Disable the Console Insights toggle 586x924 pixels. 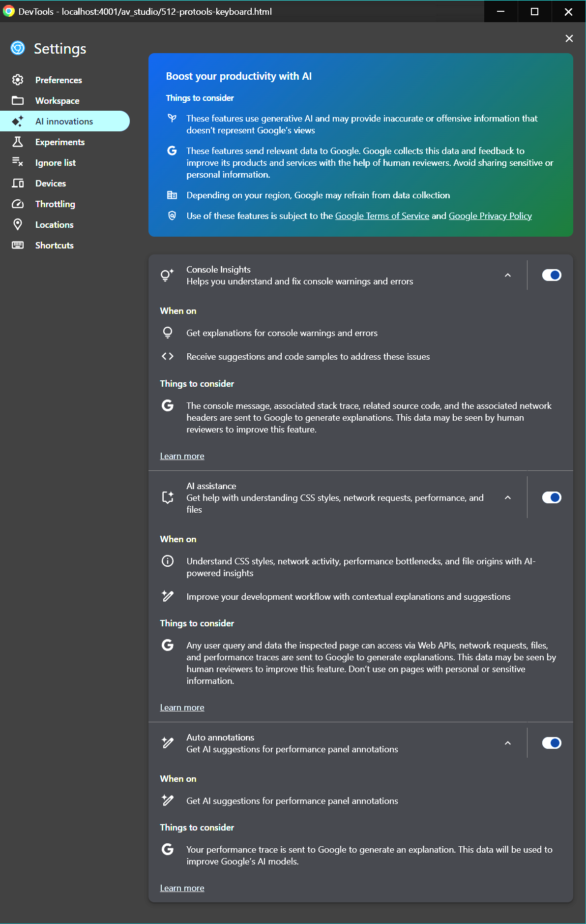(551, 275)
